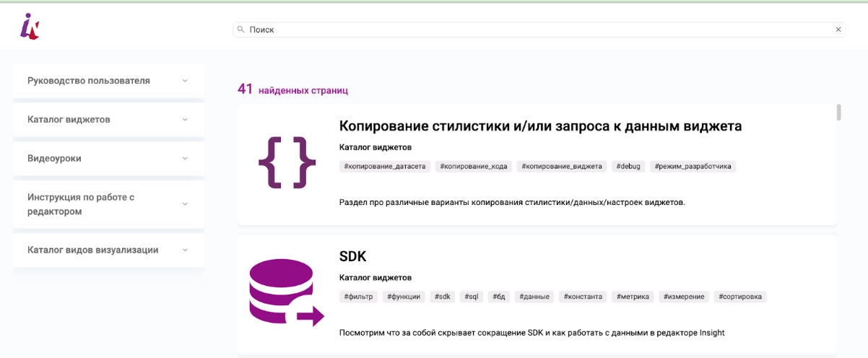Click the results list vertical scrollbar

point(838,113)
